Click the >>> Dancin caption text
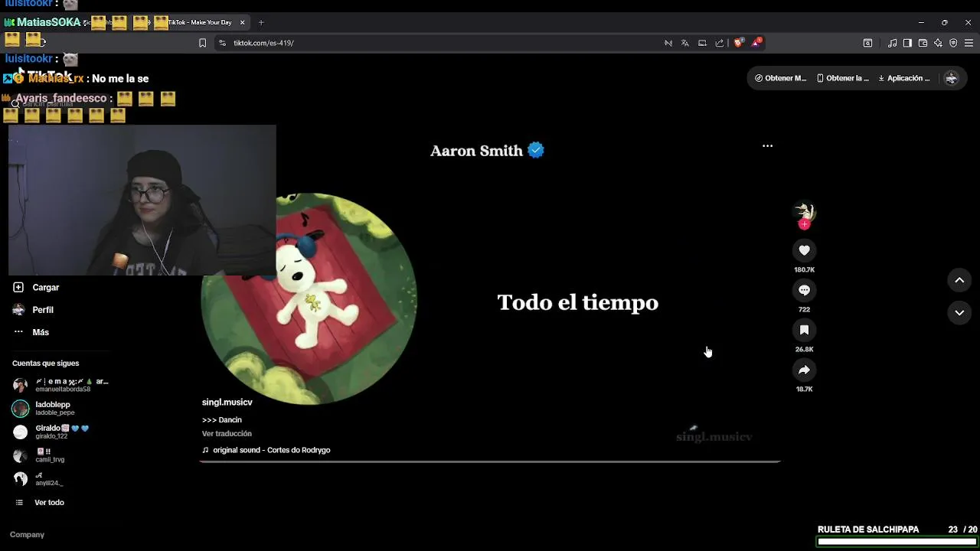 point(222,420)
